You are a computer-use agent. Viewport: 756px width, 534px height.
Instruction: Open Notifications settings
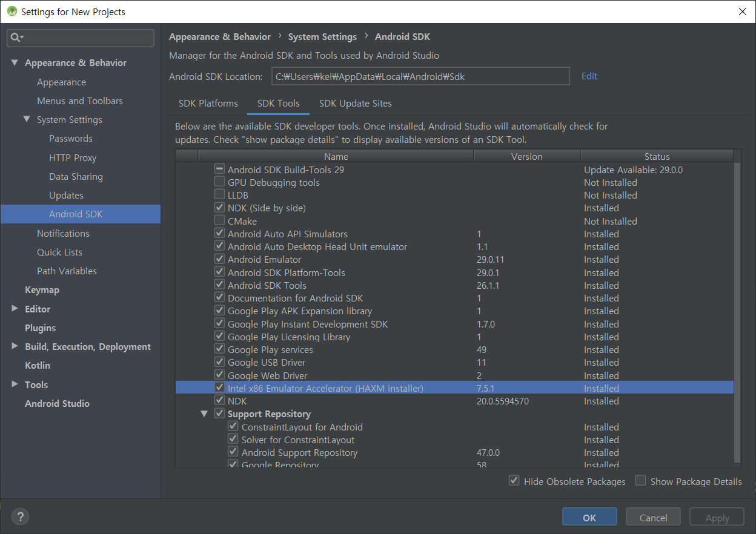(63, 234)
